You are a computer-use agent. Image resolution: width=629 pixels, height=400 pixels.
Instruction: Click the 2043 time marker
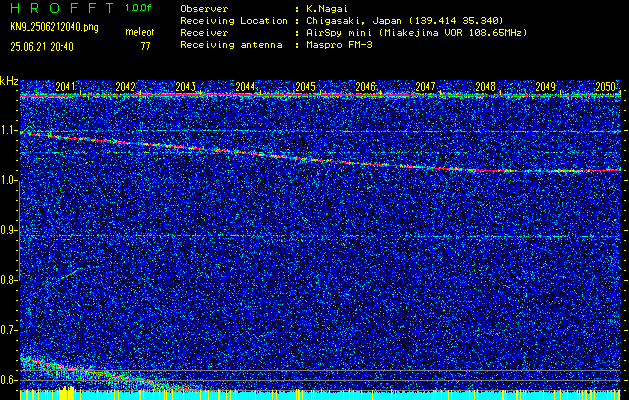pyautogui.click(x=185, y=86)
